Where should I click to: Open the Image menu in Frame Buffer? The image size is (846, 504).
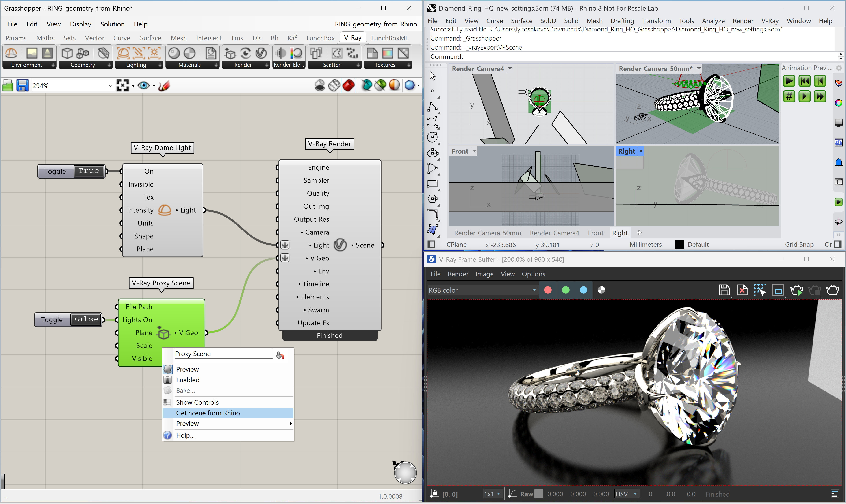484,274
